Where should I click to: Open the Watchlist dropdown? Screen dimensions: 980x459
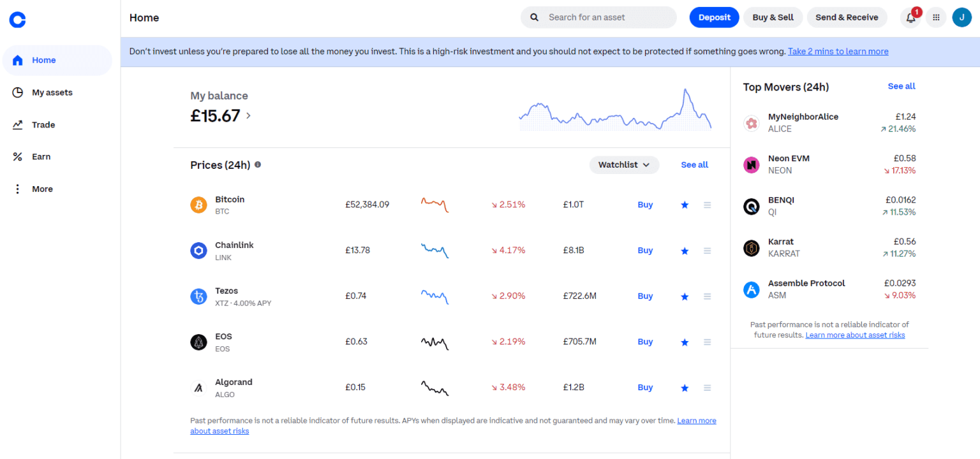[x=624, y=164]
